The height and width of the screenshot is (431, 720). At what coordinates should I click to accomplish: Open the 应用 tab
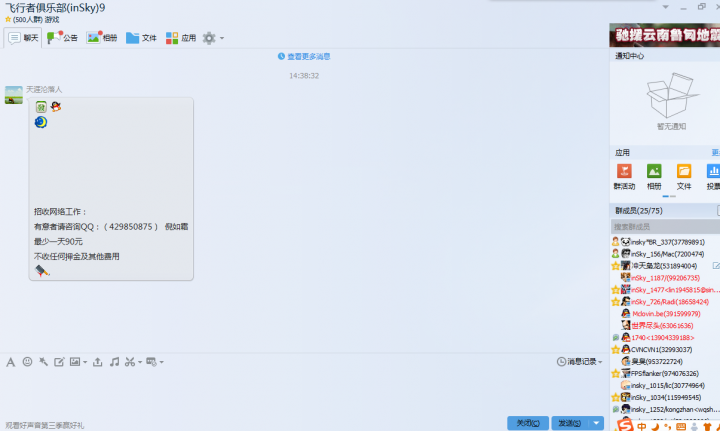pos(181,38)
